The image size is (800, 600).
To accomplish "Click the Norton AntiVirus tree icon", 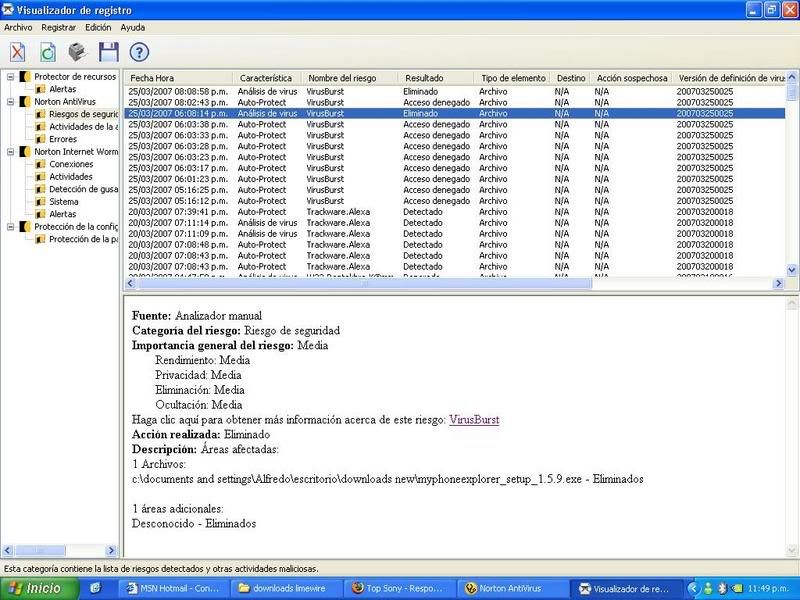I will coord(25,102).
